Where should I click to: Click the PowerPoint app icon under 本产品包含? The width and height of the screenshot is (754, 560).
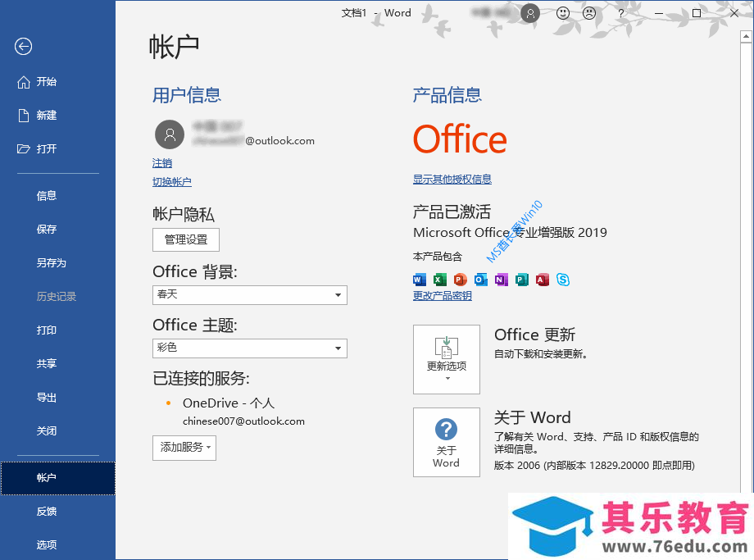pos(461,280)
